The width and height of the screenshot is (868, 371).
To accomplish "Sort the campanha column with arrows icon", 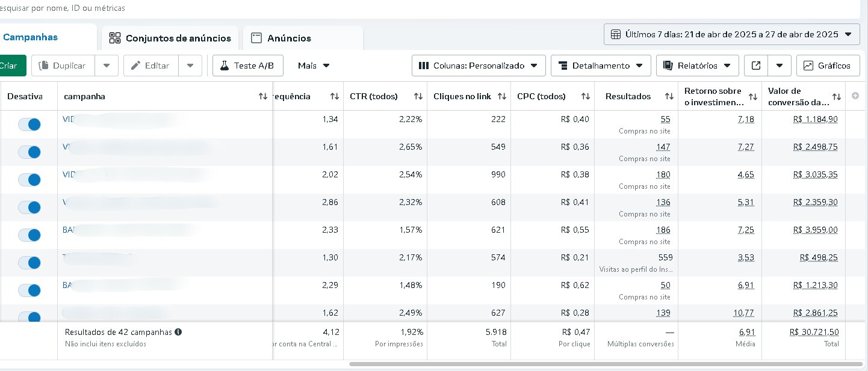I will click(x=262, y=96).
